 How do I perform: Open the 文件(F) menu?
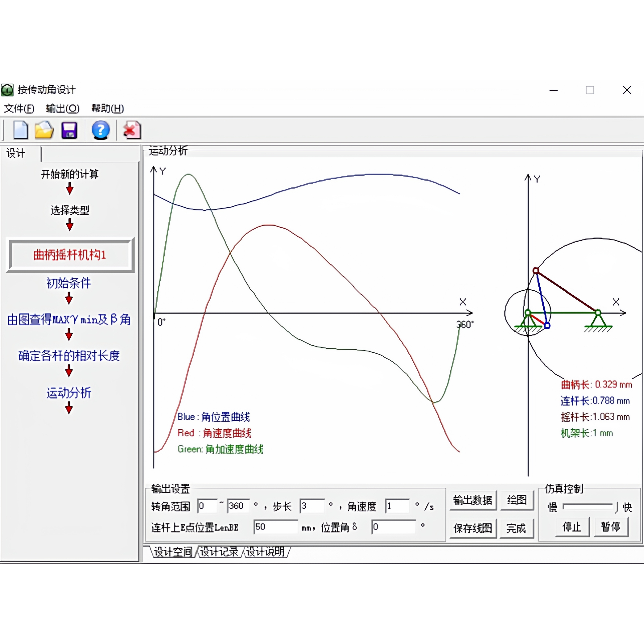point(19,108)
